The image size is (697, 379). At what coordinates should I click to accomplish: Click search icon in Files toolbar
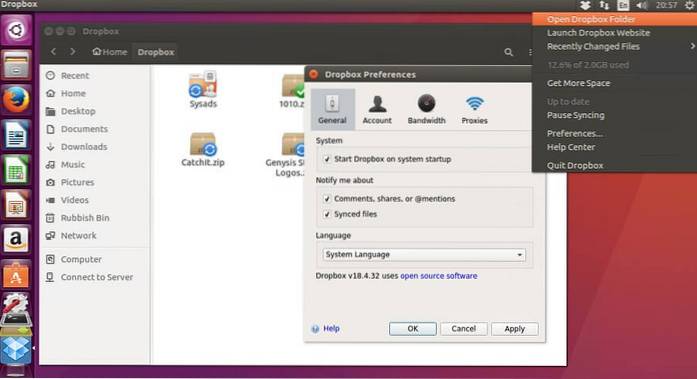509,52
